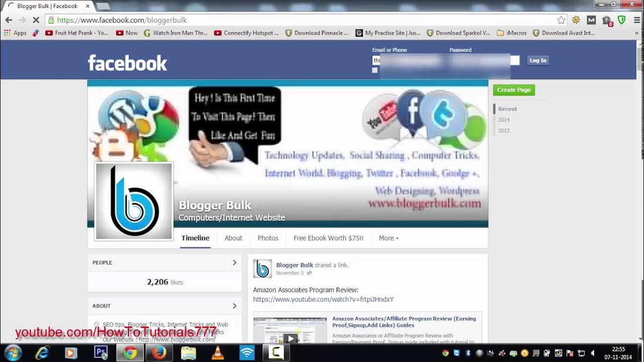Open Download Pinnacle bookmark

316,33
